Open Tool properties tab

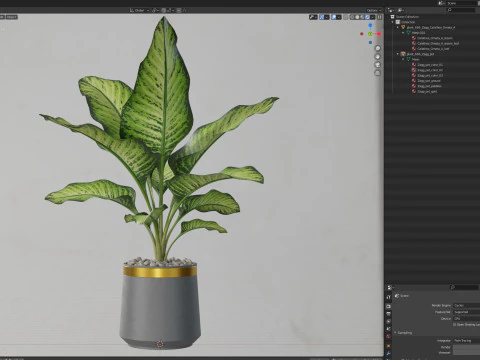click(388, 297)
